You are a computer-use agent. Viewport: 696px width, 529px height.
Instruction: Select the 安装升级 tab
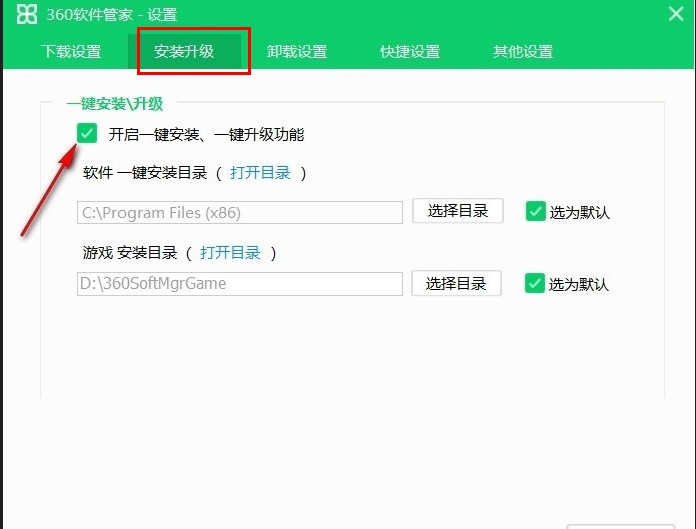(184, 52)
